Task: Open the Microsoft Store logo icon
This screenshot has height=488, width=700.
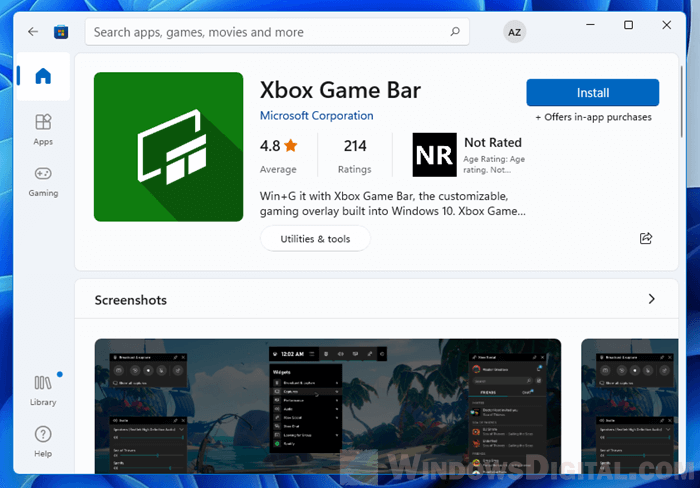Action: 61,32
